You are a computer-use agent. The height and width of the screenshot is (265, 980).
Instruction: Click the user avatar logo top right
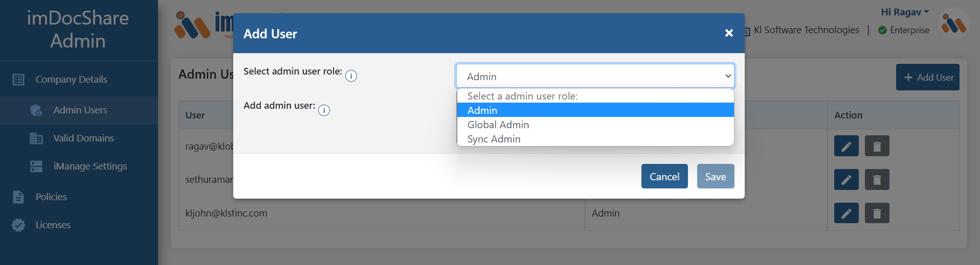[x=953, y=23]
